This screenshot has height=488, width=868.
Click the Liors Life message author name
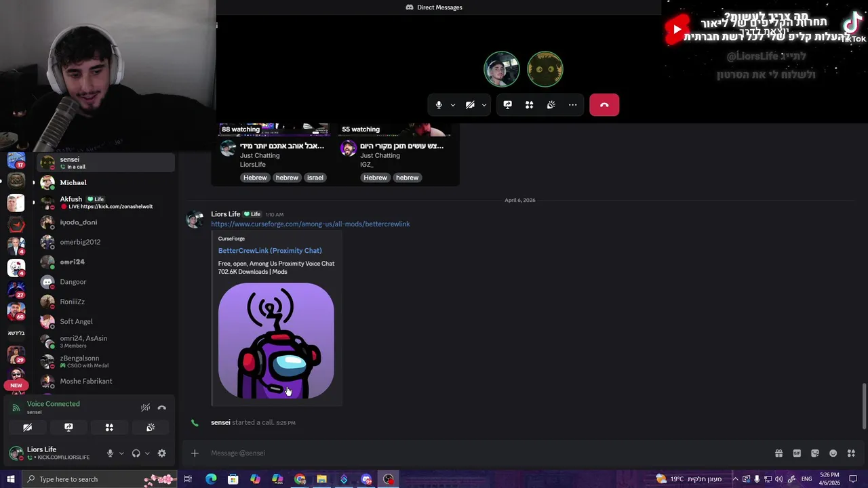pos(226,214)
